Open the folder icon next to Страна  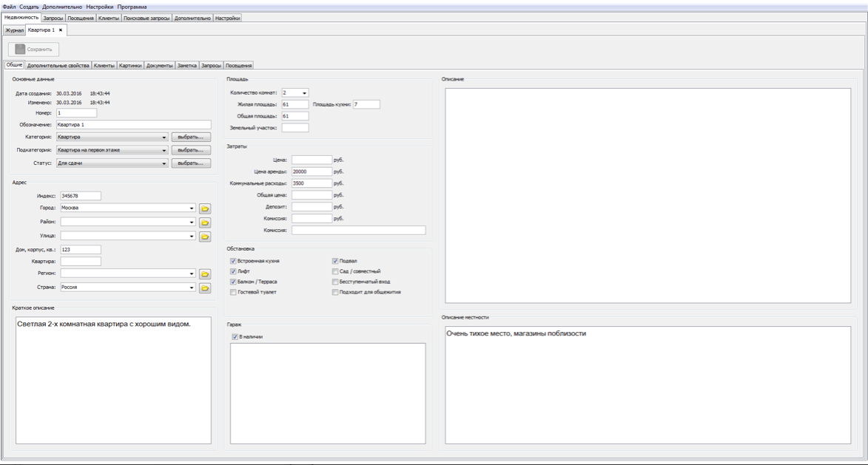(205, 288)
